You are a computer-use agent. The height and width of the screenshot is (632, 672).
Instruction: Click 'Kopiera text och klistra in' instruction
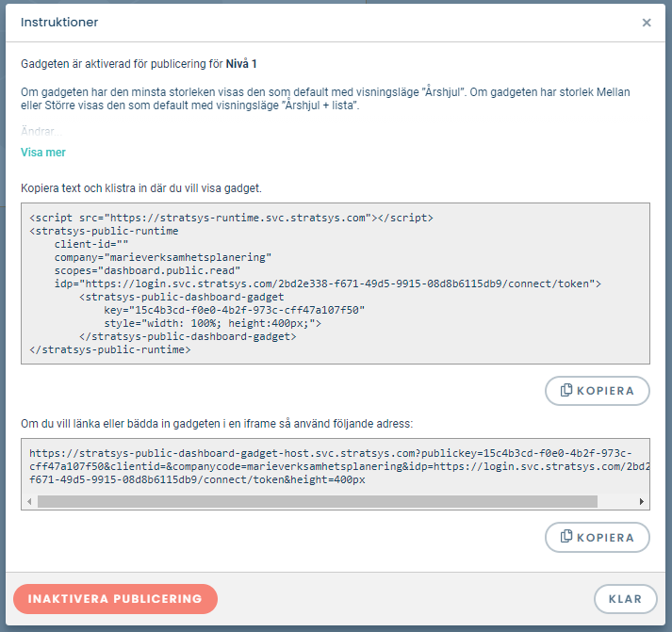141,188
